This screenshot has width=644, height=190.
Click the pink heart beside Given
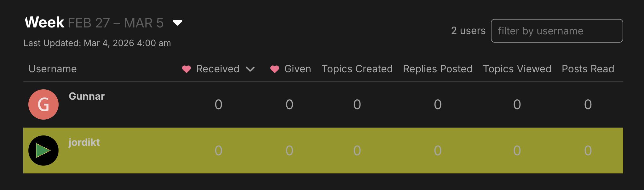(275, 69)
